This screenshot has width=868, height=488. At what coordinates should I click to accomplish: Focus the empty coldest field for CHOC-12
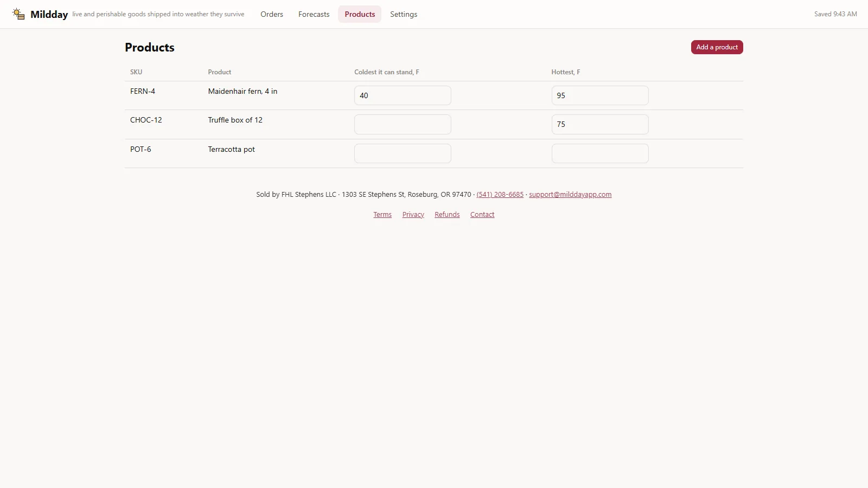click(403, 124)
